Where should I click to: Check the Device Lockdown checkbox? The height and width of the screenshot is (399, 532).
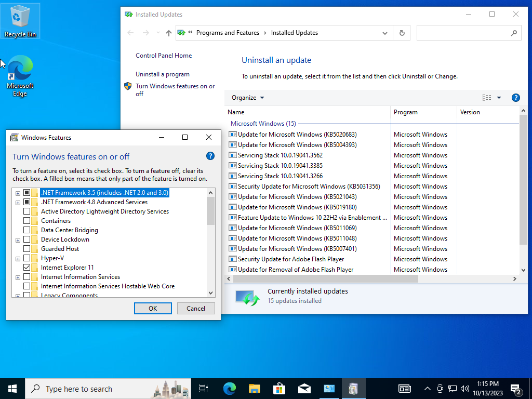[27, 240]
